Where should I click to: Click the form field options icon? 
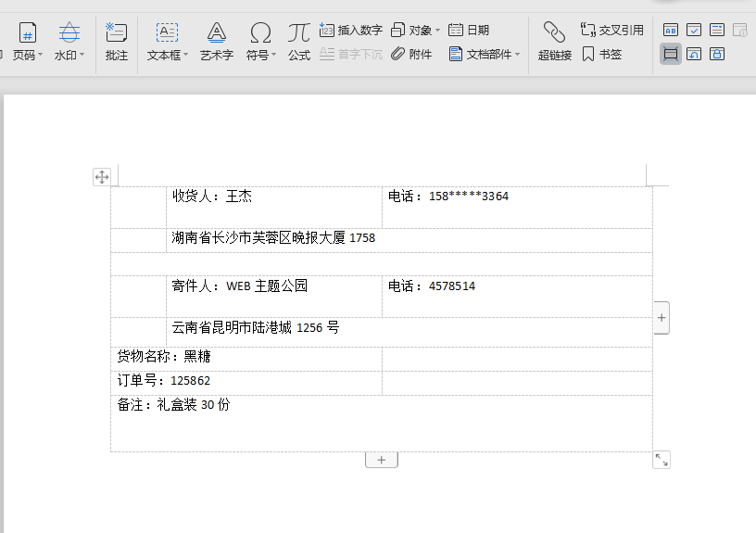click(x=740, y=30)
